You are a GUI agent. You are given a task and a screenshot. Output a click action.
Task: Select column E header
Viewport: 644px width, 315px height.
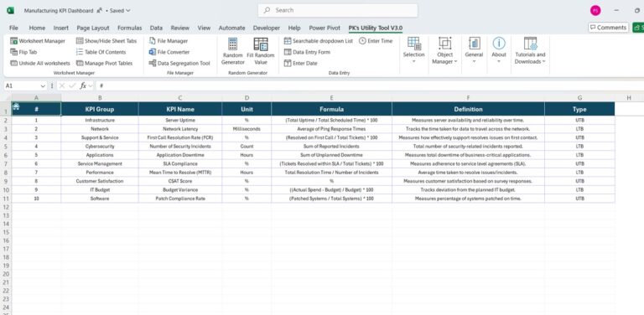(x=331, y=98)
